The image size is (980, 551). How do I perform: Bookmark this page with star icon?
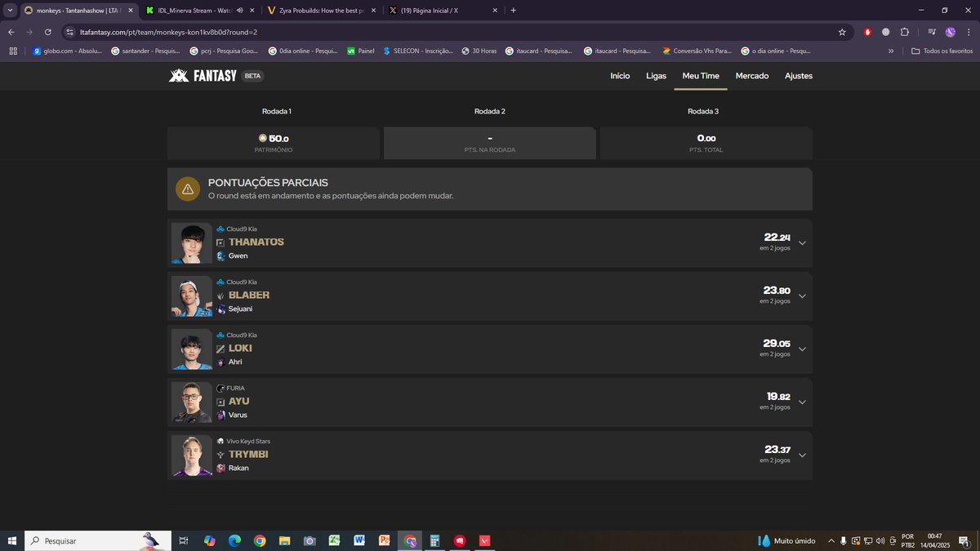coord(842,32)
